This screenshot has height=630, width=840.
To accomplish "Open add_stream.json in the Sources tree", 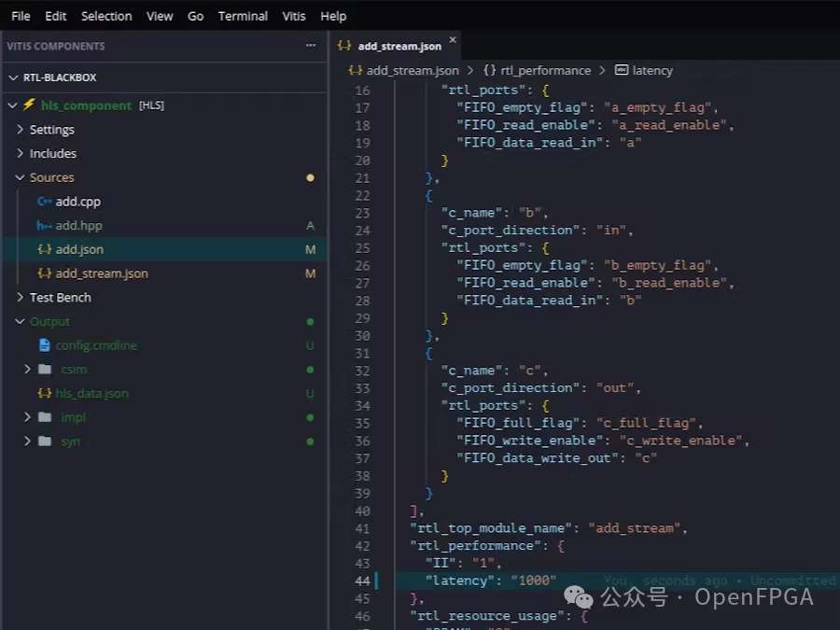I will point(101,273).
